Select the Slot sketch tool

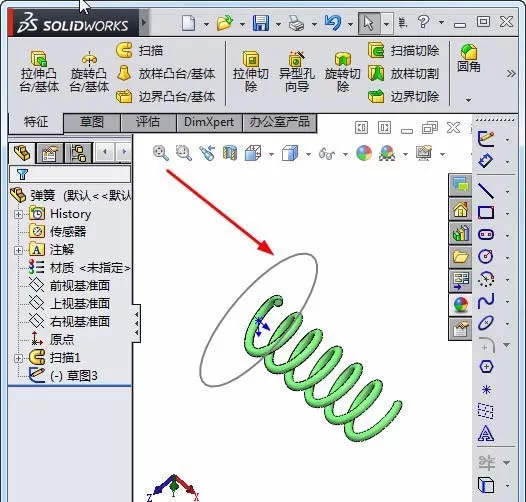486,235
